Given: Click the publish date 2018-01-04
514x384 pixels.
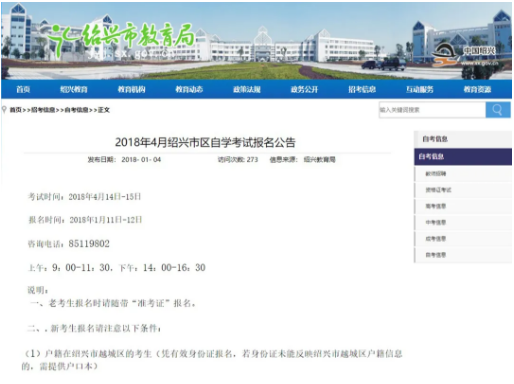Looking at the screenshot, I should (141, 160).
